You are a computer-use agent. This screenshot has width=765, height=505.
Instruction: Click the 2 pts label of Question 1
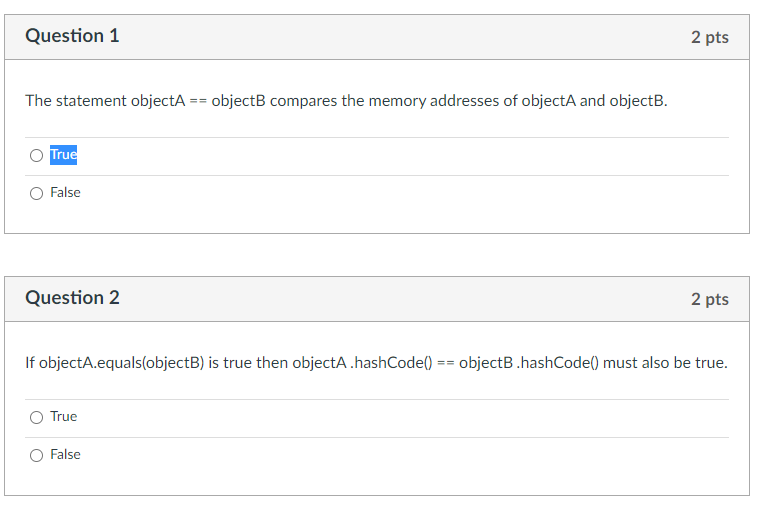(x=709, y=37)
